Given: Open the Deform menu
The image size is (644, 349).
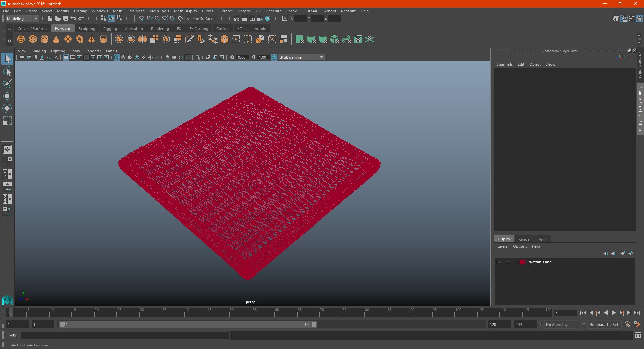Looking at the screenshot, I should pyautogui.click(x=244, y=11).
